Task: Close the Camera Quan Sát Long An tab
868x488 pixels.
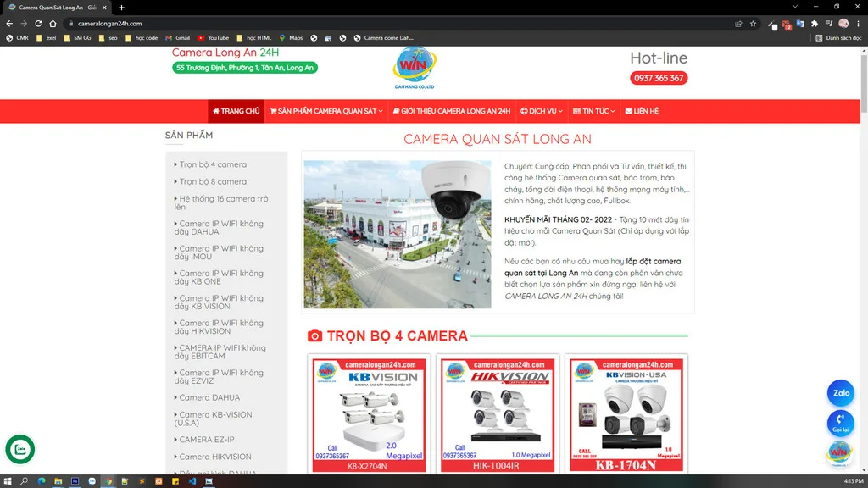Action: coord(104,7)
